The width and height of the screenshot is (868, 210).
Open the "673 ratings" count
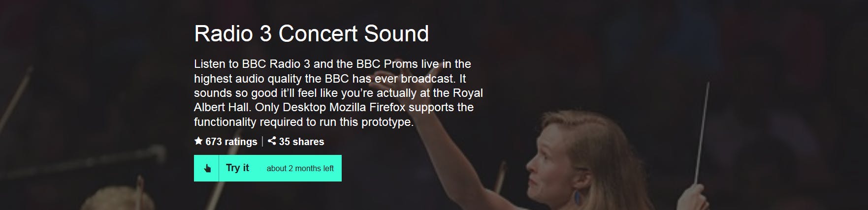(231, 142)
